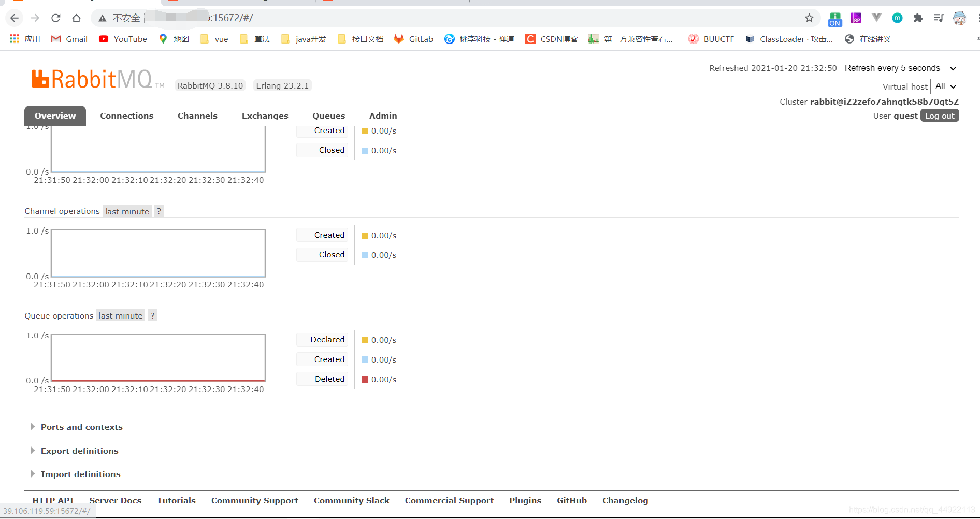The width and height of the screenshot is (980, 519).
Task: Switch to the Admin tab
Action: [383, 116]
